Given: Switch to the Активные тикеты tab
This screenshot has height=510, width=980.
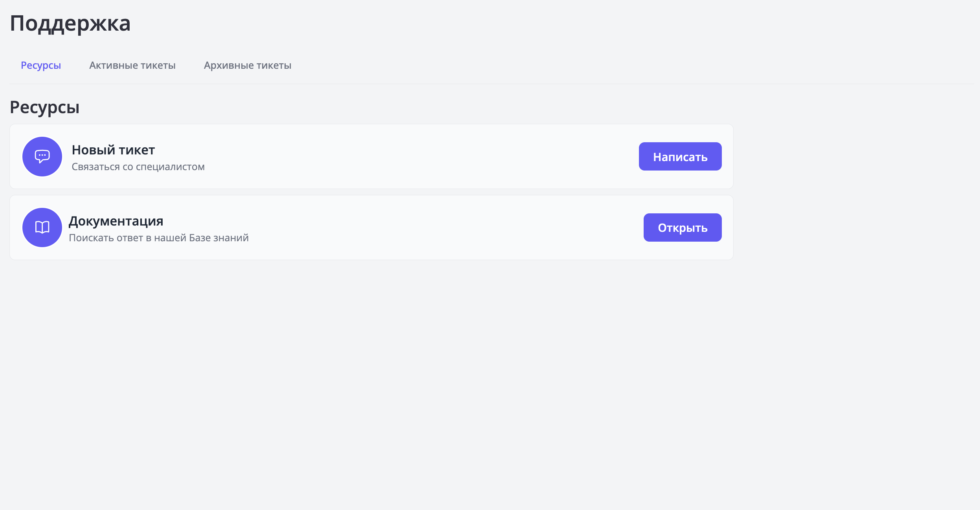Looking at the screenshot, I should tap(132, 65).
